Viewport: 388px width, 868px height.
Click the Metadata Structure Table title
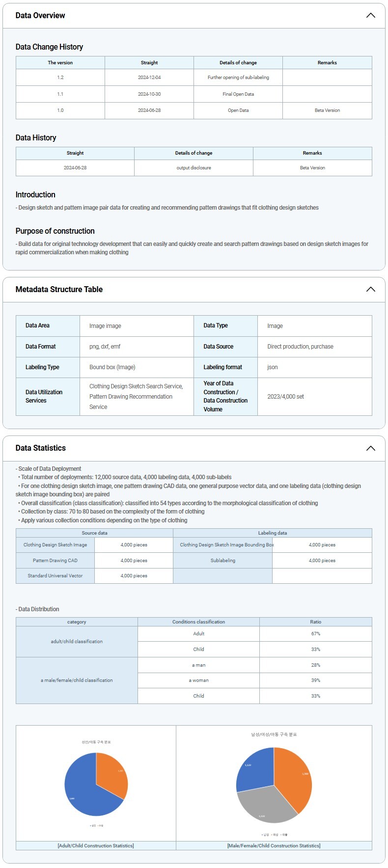pos(59,290)
